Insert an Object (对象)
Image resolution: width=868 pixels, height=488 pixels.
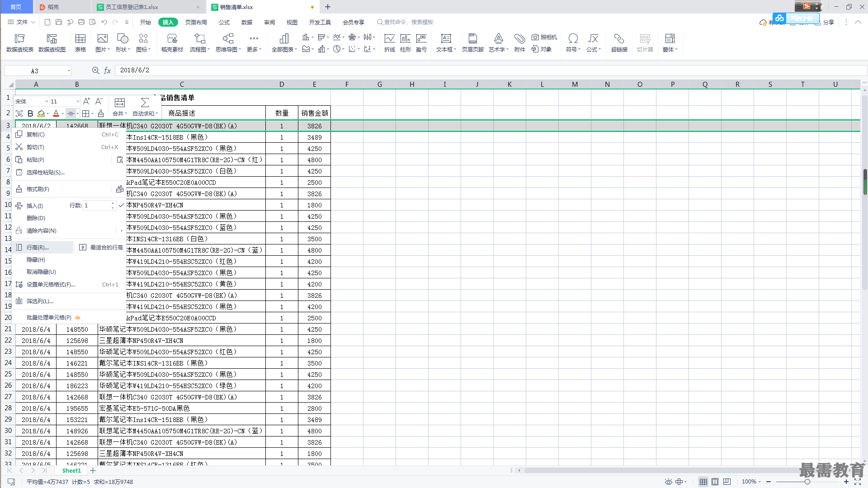pyautogui.click(x=542, y=49)
